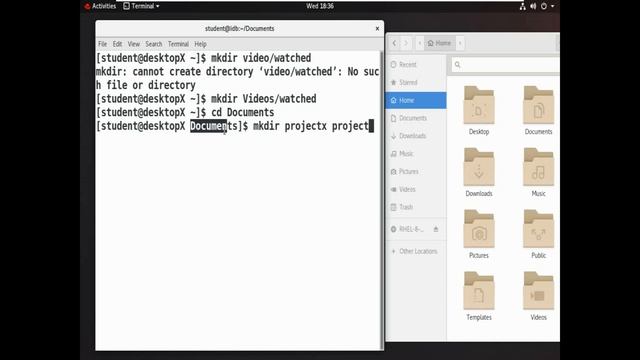Focus the Files search field
Viewport: 640px width, 360px height.
[x=505, y=64]
